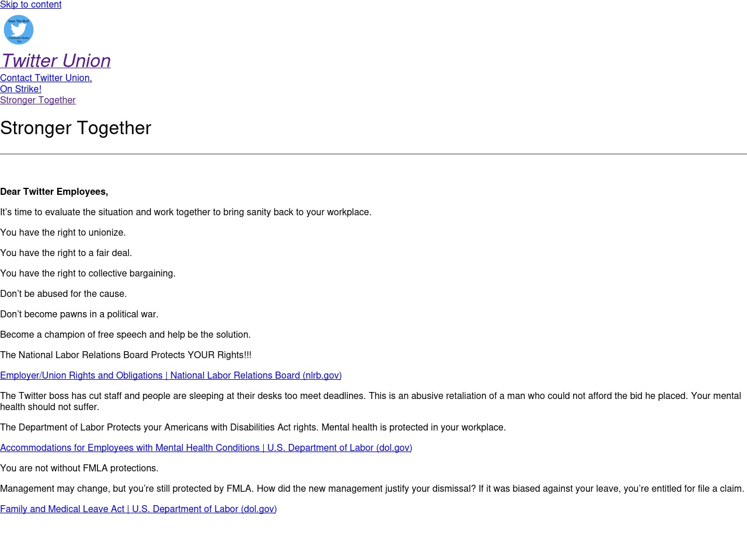Image resolution: width=747 pixels, height=560 pixels.
Task: Select the Stronger Together navigation link
Action: [38, 100]
